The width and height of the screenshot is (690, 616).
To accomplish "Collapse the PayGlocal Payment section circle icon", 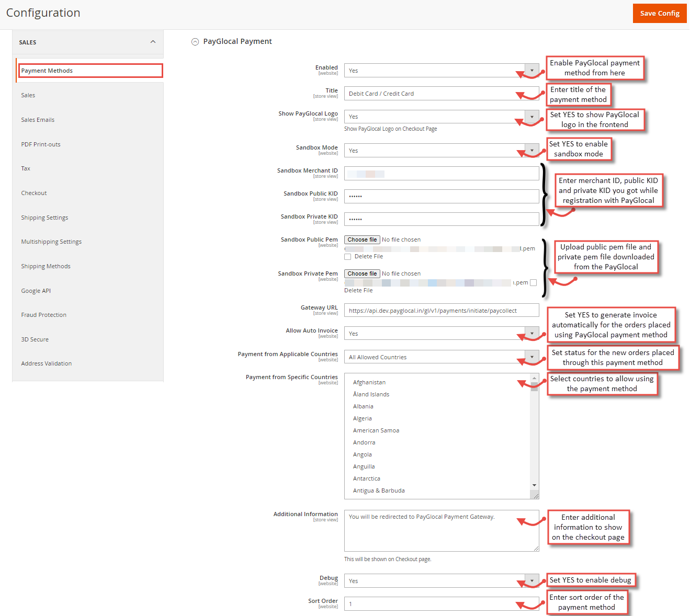I will [x=195, y=42].
